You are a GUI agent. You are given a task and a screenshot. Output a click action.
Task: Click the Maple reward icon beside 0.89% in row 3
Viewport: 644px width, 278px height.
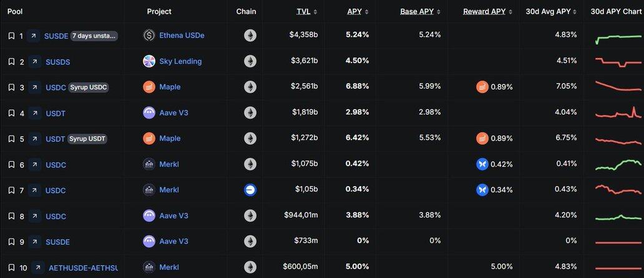[482, 87]
